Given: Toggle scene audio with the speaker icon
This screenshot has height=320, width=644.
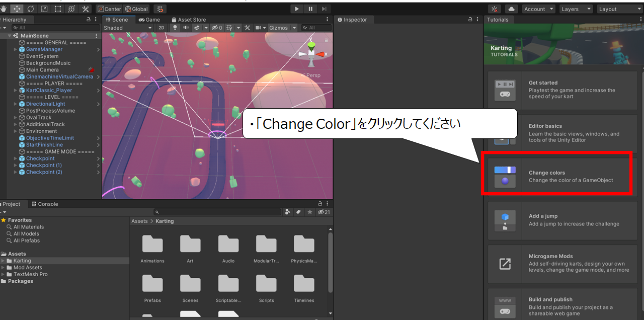Looking at the screenshot, I should [x=186, y=28].
